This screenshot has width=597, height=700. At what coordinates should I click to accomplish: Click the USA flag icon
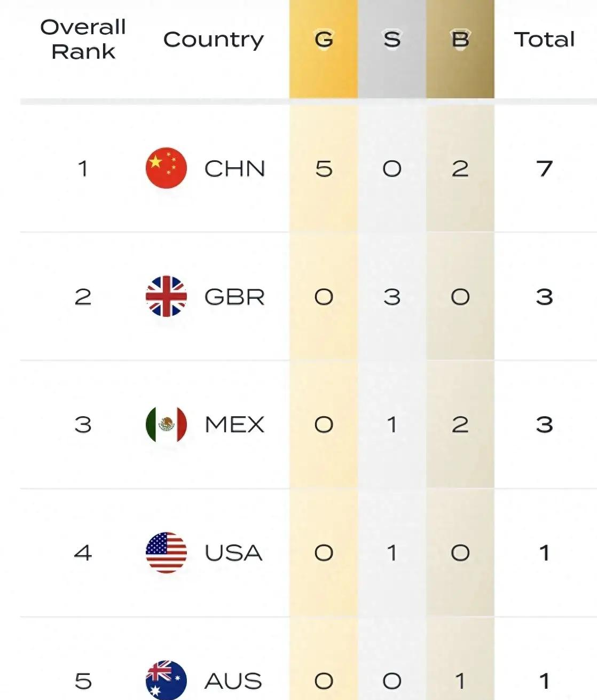coord(166,553)
